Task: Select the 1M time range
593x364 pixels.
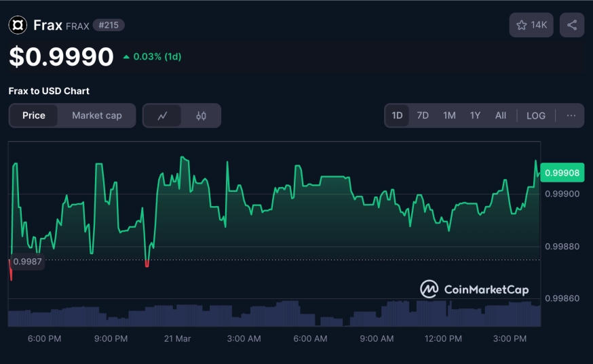Action: click(x=449, y=115)
